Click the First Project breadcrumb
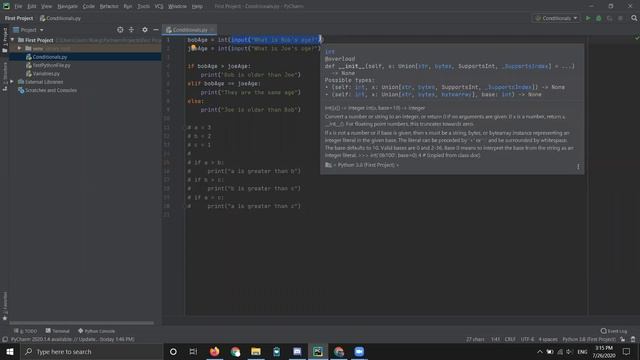Image resolution: width=640 pixels, height=360 pixels. (x=19, y=18)
